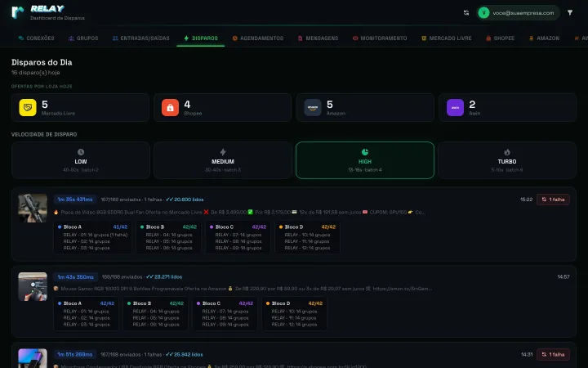The image size is (588, 368).
Task: Click the orange Shopee store icon
Action: 170,108
